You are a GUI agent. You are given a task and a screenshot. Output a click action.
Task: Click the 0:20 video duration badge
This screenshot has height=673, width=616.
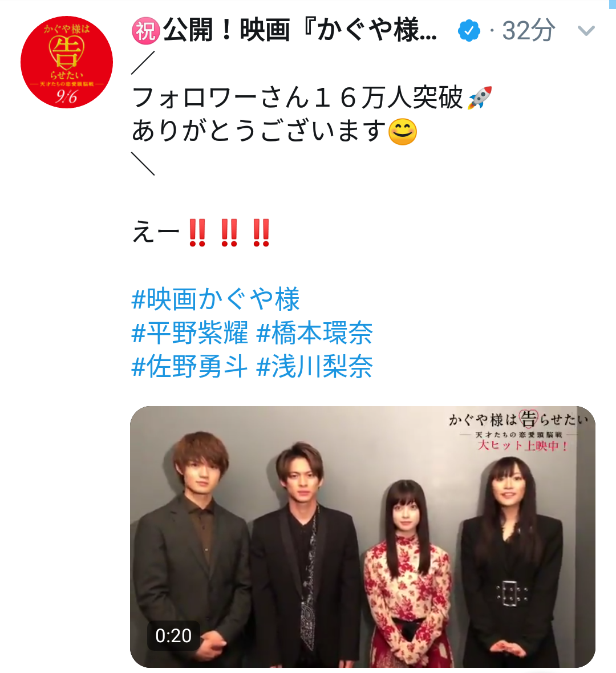coord(173,636)
